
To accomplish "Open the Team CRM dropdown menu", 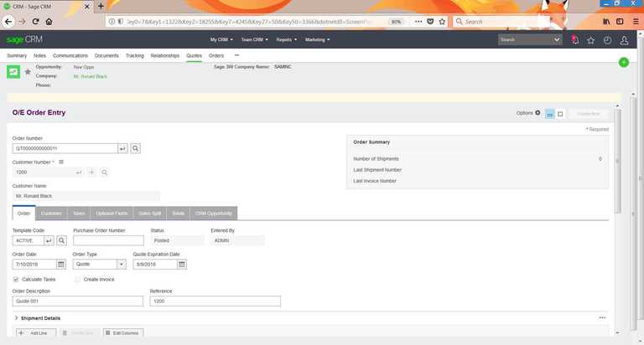I will pos(255,40).
